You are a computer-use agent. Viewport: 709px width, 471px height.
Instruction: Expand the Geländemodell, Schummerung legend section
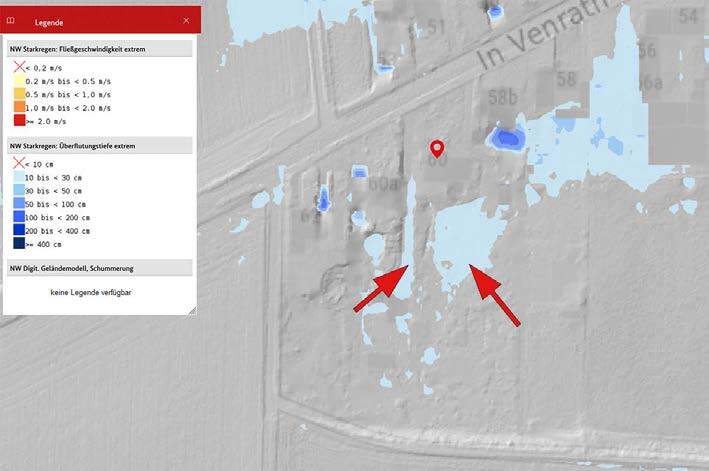click(x=100, y=268)
